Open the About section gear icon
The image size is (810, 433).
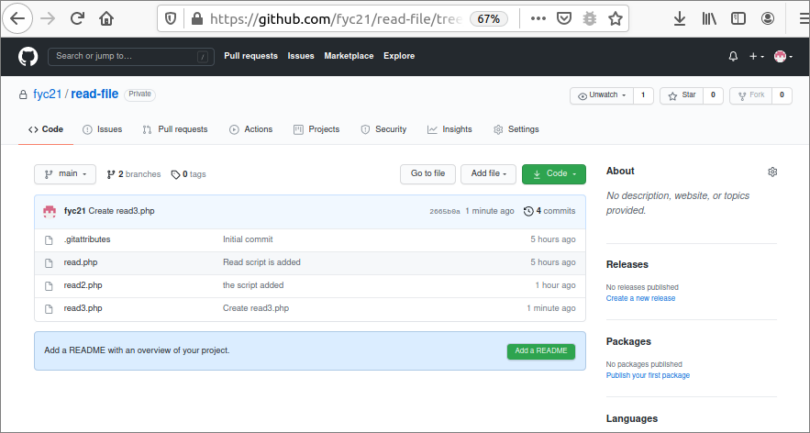pyautogui.click(x=772, y=172)
